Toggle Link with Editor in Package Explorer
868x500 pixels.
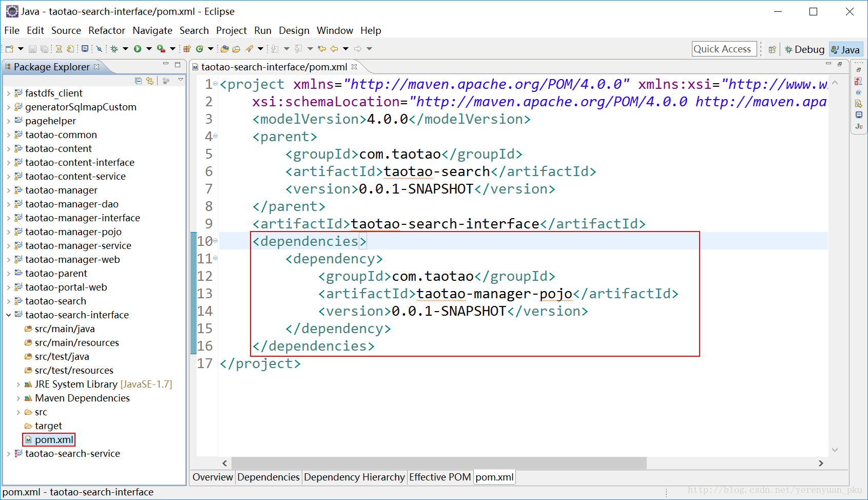pyautogui.click(x=150, y=81)
